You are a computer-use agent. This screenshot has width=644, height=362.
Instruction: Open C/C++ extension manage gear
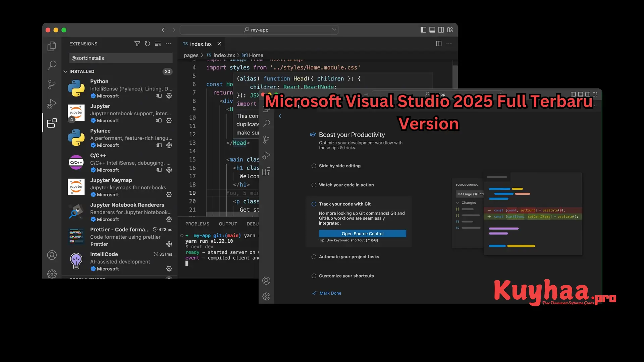click(x=169, y=170)
